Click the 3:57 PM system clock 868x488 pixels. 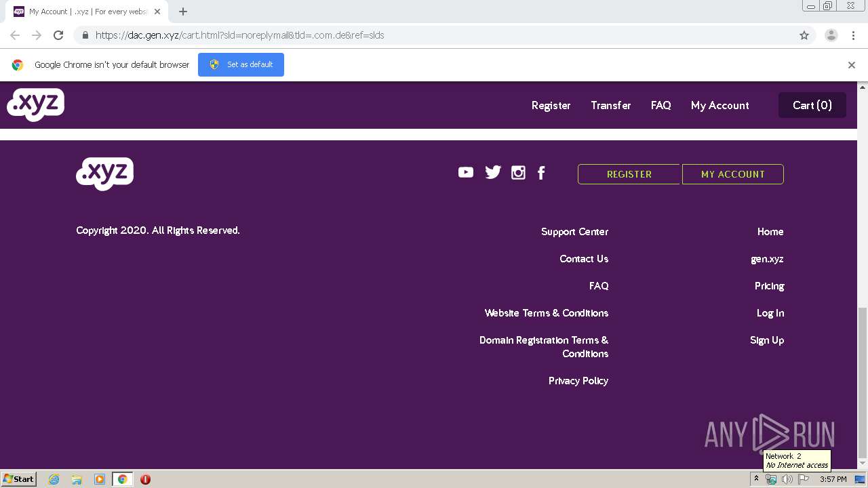click(833, 479)
